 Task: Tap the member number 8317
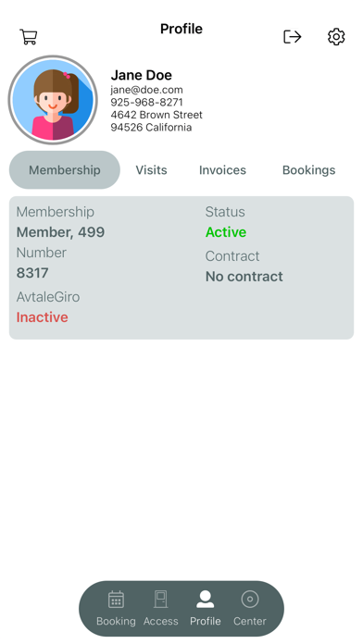pos(32,273)
